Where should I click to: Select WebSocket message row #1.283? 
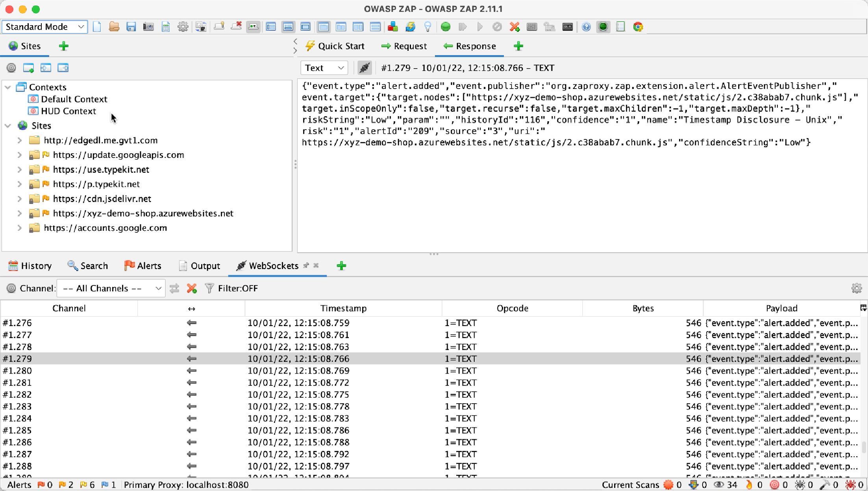coord(430,406)
